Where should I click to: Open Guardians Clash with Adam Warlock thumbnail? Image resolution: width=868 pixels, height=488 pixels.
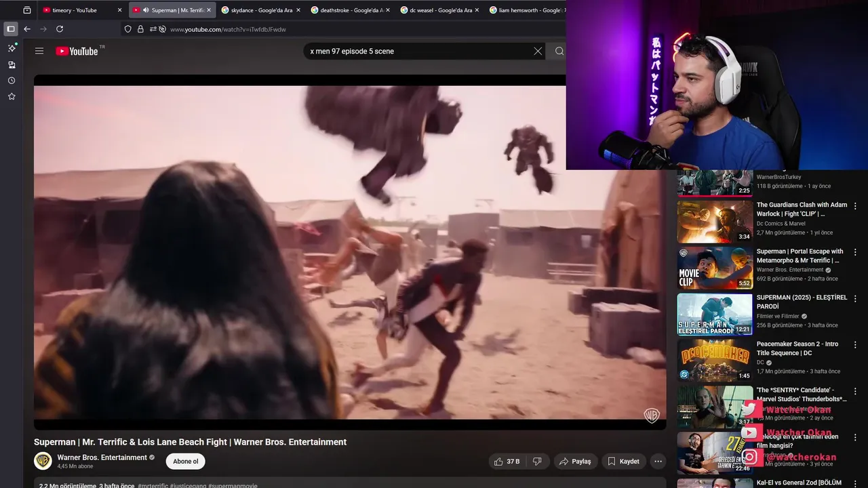[715, 222]
